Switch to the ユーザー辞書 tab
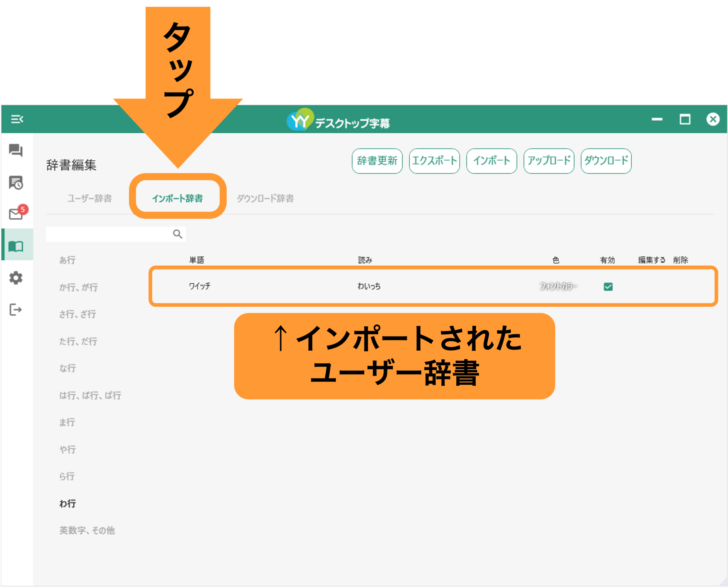The image size is (728, 587). click(x=90, y=198)
